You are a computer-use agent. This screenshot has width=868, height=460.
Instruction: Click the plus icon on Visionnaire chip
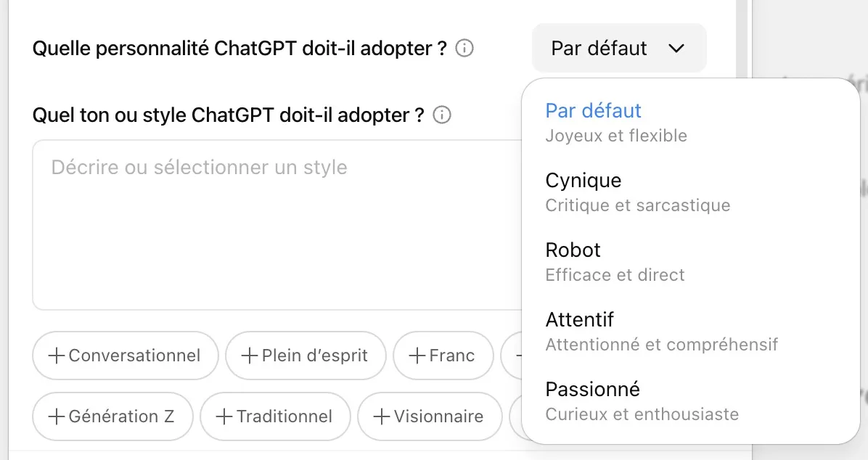click(x=382, y=416)
